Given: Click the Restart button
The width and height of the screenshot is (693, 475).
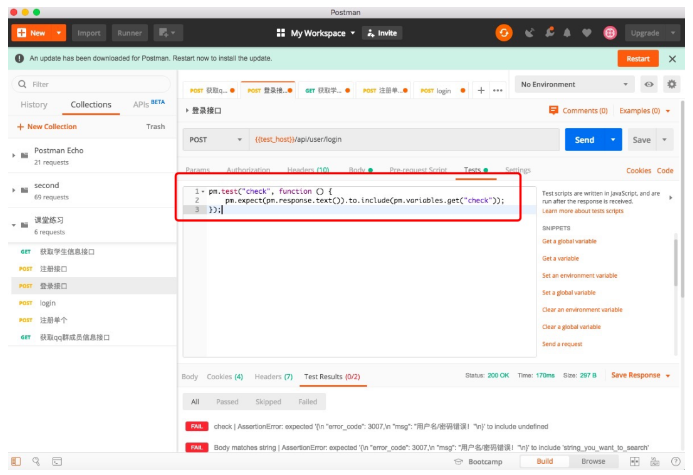Looking at the screenshot, I should [x=638, y=59].
